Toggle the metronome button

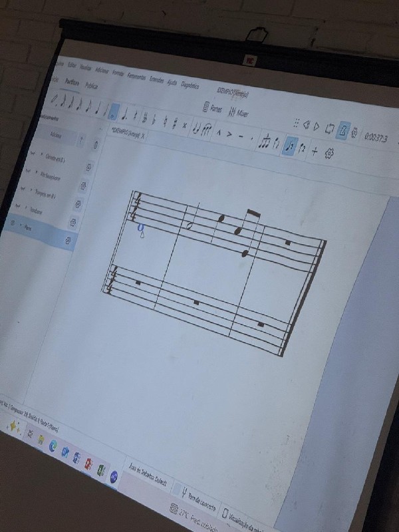point(344,129)
